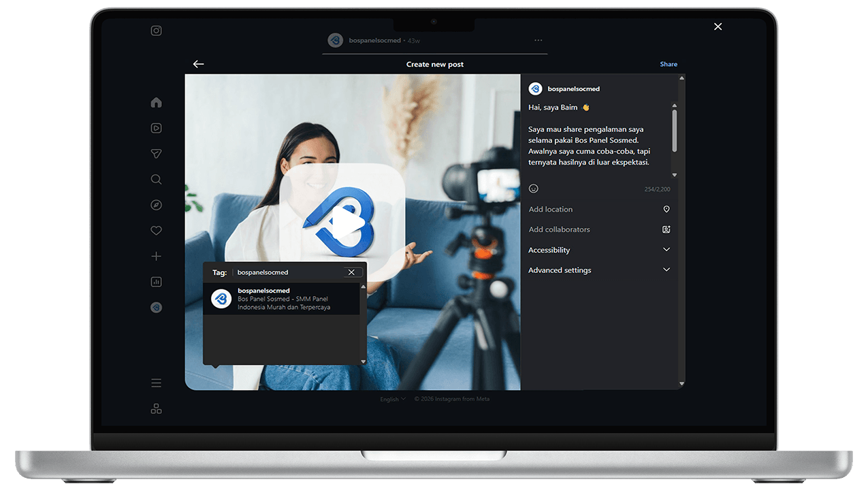Open the hamburger More menu in sidebar

pos(156,383)
